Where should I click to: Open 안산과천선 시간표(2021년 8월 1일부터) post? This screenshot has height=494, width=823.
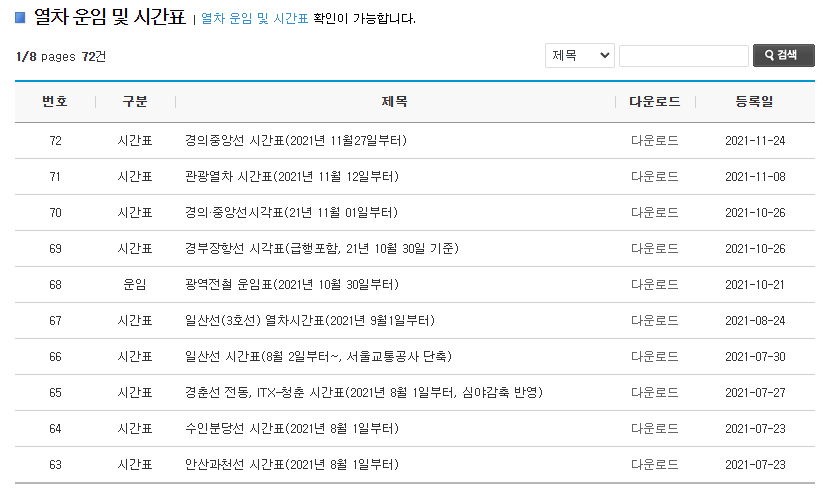tap(292, 465)
